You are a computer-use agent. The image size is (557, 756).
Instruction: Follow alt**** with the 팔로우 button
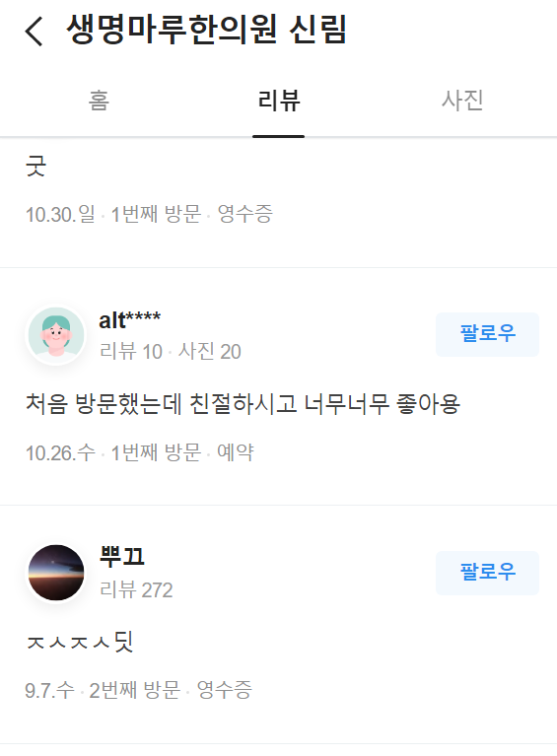pos(487,334)
